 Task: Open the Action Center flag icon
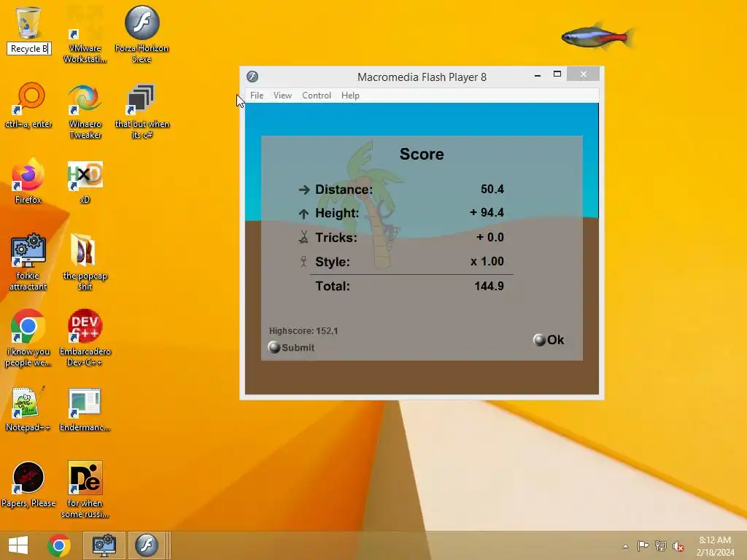pyautogui.click(x=643, y=545)
